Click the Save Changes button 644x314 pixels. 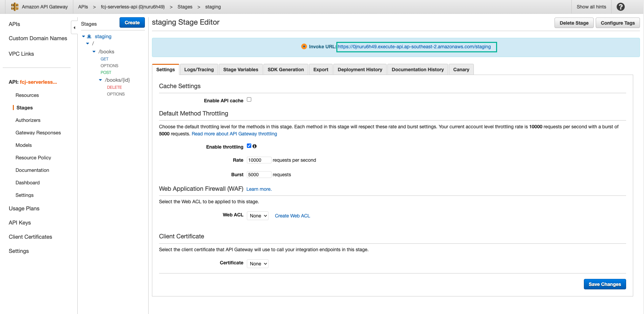pos(605,284)
